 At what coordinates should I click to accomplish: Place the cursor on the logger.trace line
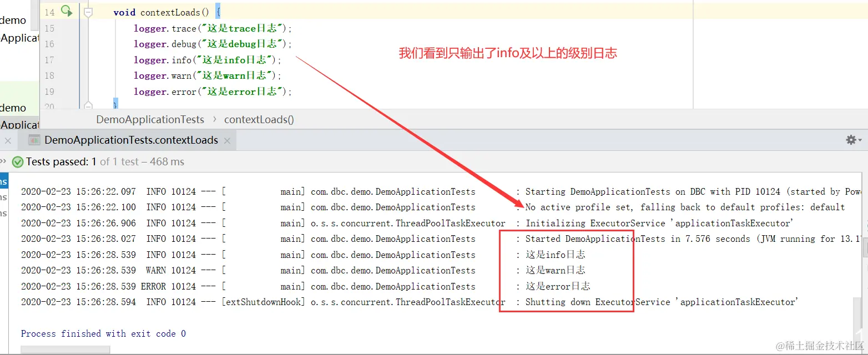coord(213,28)
